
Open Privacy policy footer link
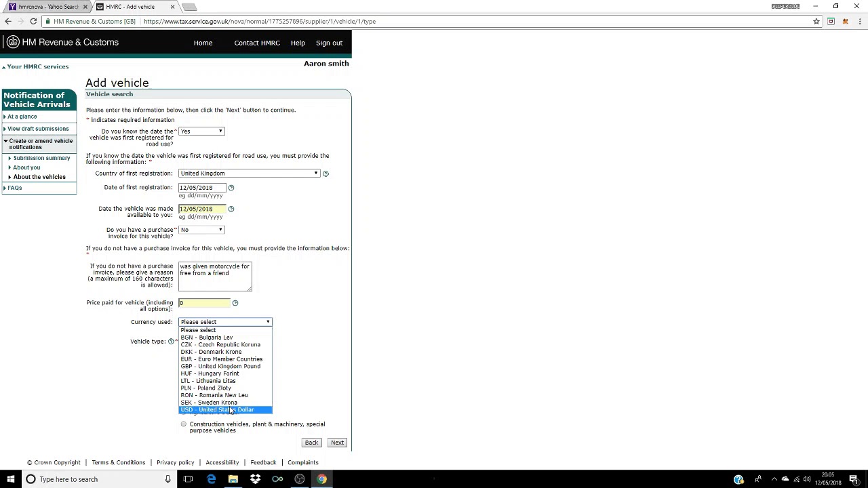pyautogui.click(x=176, y=462)
